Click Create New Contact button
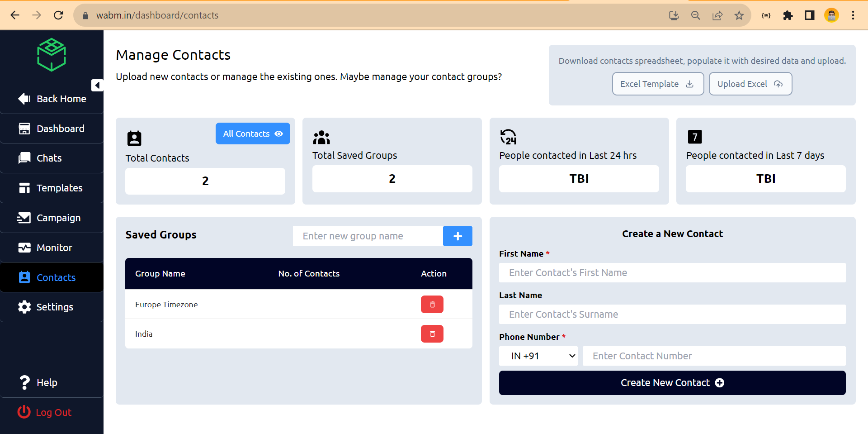 point(672,382)
